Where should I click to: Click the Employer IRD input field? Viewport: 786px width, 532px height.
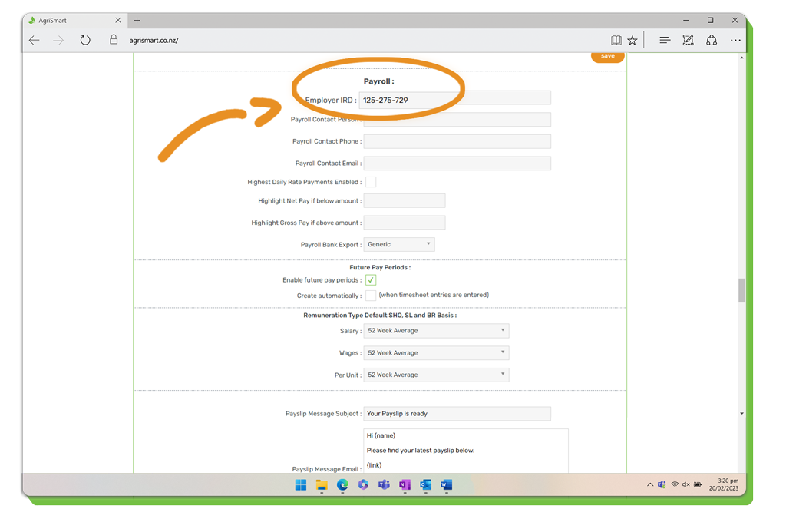click(x=454, y=100)
